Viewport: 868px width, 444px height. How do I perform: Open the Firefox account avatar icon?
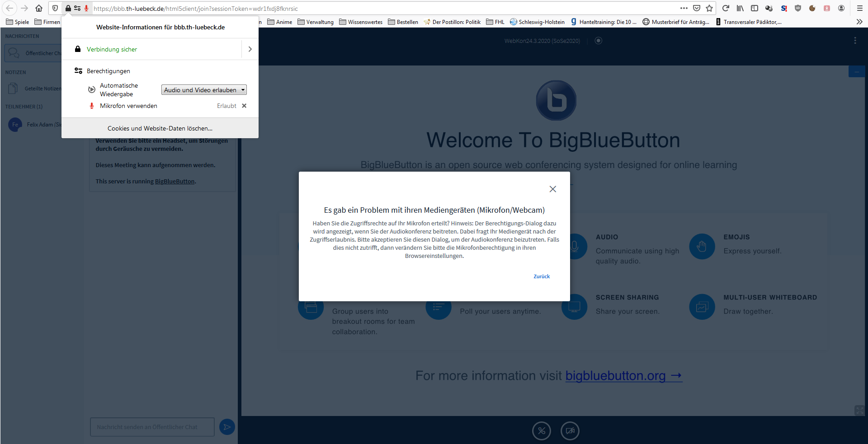point(841,8)
